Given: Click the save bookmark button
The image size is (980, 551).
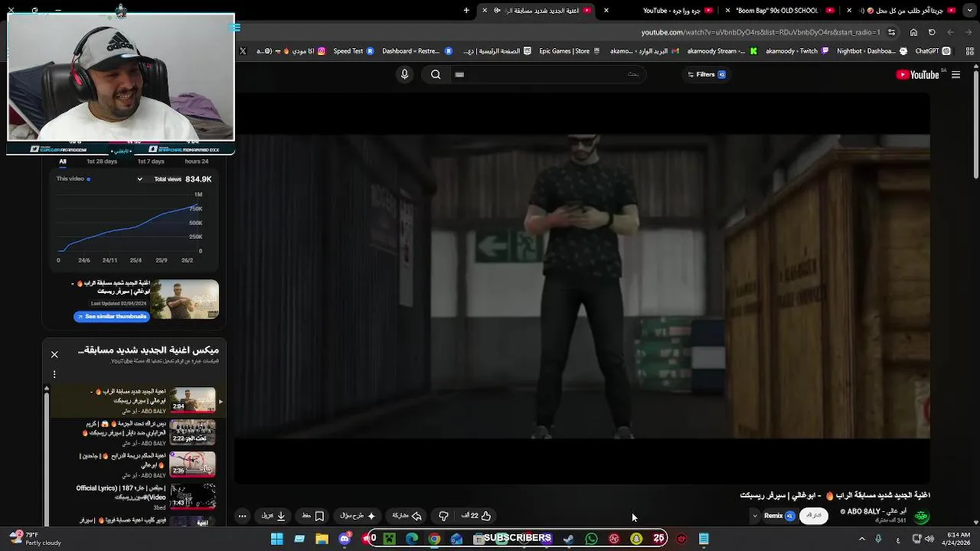Looking at the screenshot, I should 313,516.
